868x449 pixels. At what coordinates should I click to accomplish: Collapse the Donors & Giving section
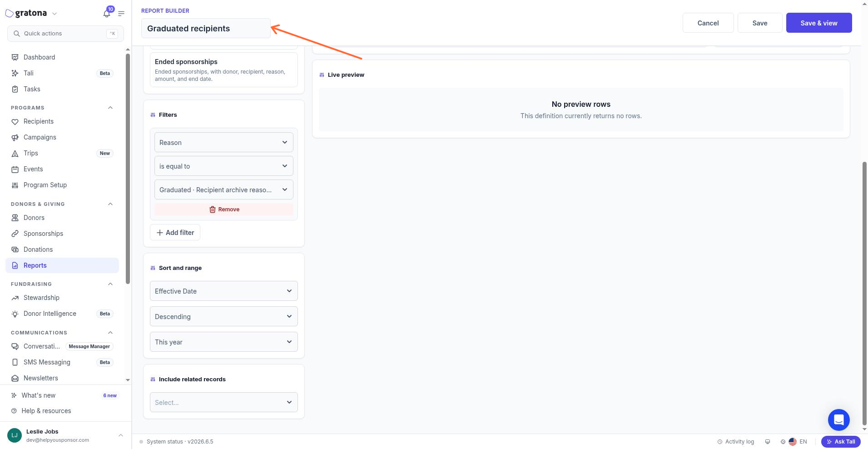pos(110,204)
